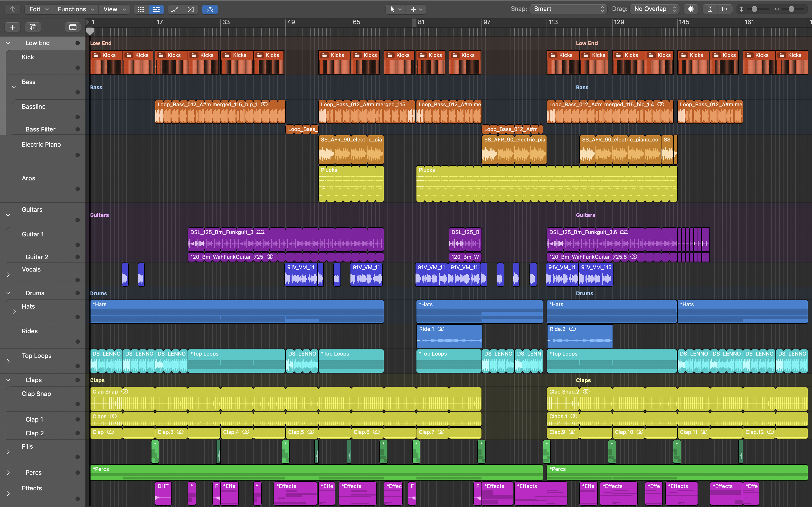This screenshot has height=507, width=812.
Task: Click the add new track plus button
Action: (x=12, y=27)
